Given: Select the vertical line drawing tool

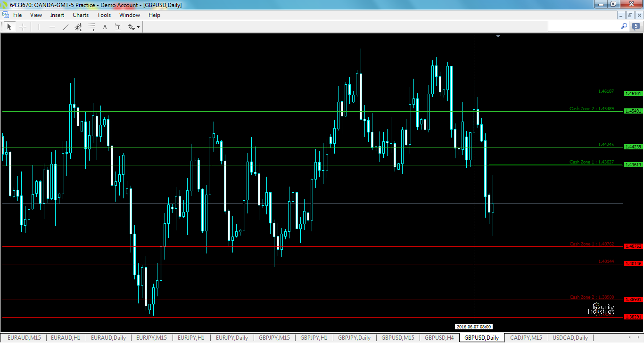Looking at the screenshot, I should point(39,26).
